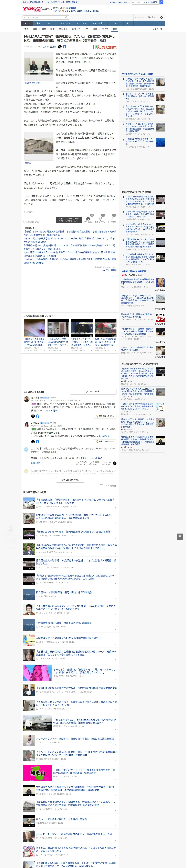Click the 共感した reaction face
Screen dimensions: 186x868
pos(77,463)
